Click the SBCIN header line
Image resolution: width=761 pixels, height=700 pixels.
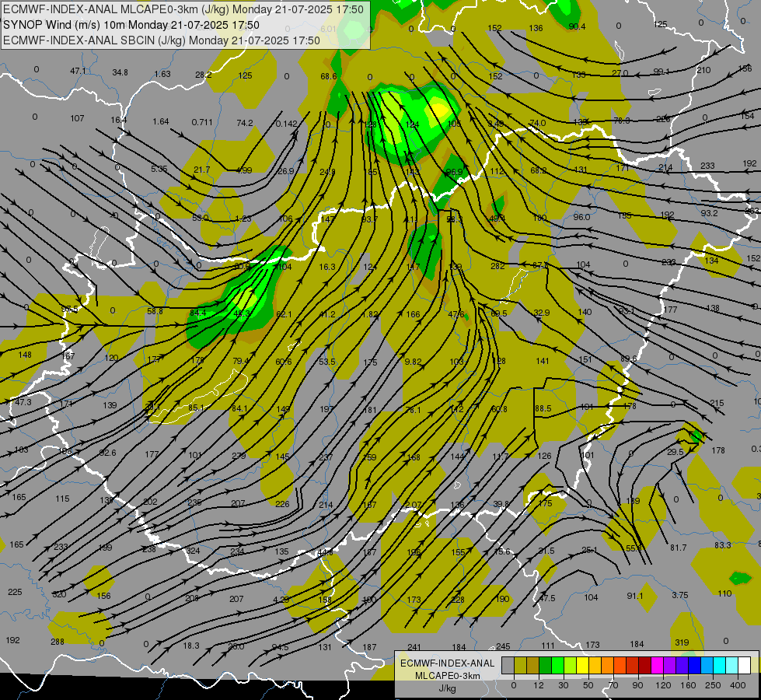tap(162, 40)
